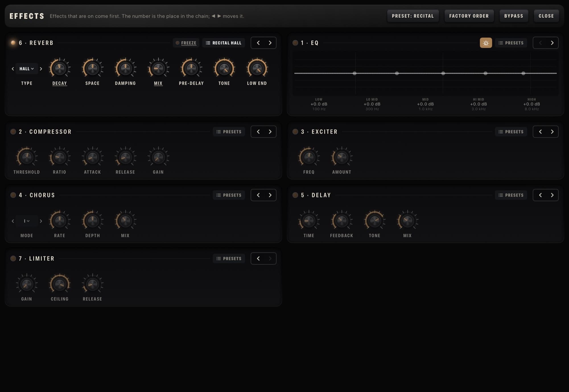Enable the Delay power LED
The height and width of the screenshot is (392, 569).
point(295,195)
